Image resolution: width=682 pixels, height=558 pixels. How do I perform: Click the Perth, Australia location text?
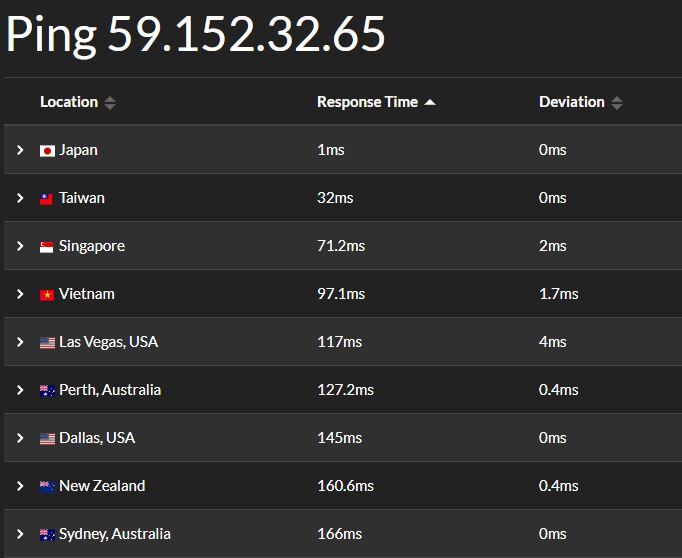click(x=110, y=390)
